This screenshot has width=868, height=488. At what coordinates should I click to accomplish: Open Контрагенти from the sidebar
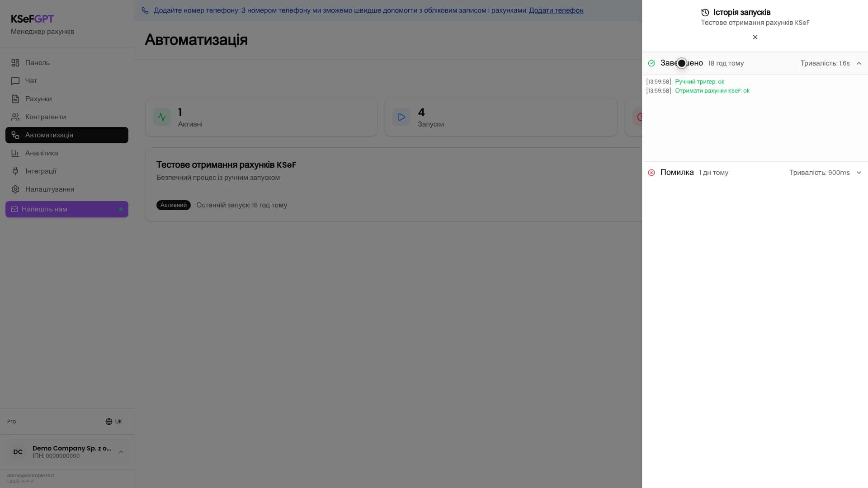(67, 117)
